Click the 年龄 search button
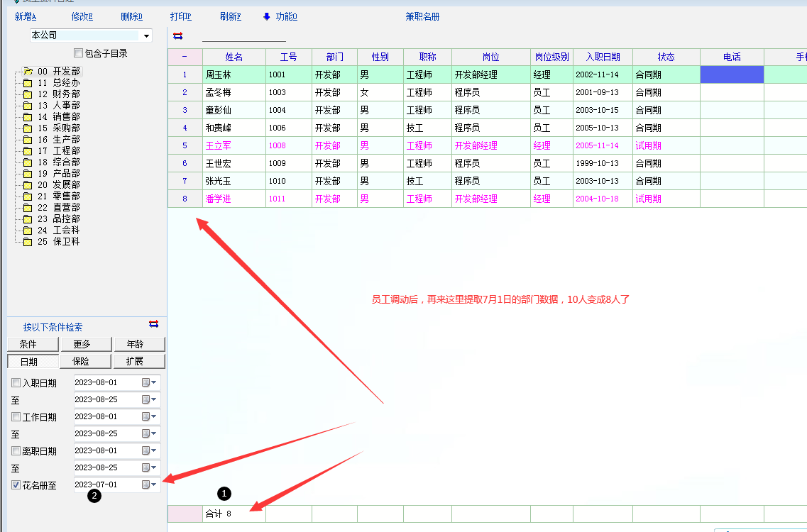Screen dimensions: 807x532 [x=139, y=344]
